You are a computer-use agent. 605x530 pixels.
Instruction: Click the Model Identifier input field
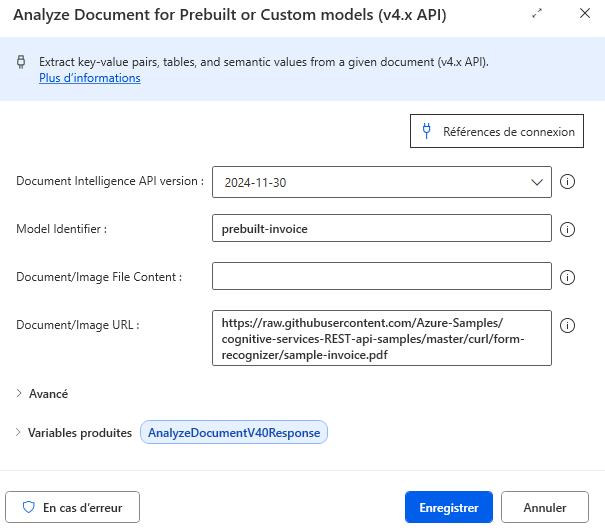click(x=382, y=228)
